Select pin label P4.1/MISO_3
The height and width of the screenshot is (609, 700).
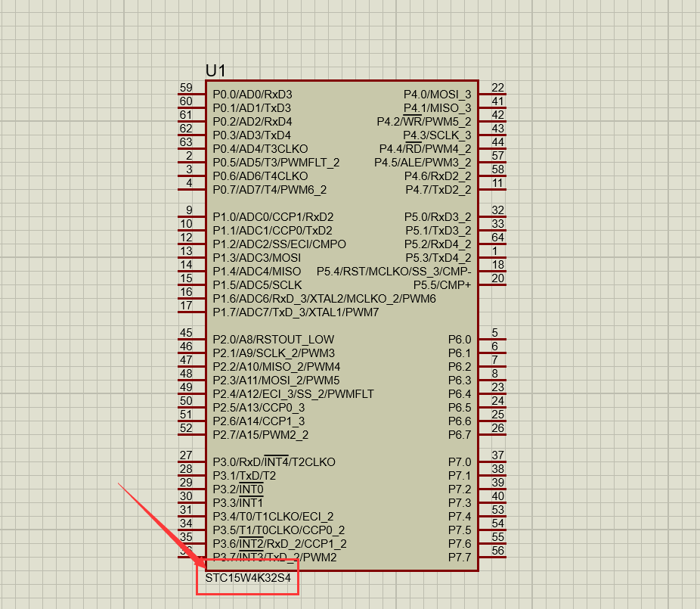[437, 108]
